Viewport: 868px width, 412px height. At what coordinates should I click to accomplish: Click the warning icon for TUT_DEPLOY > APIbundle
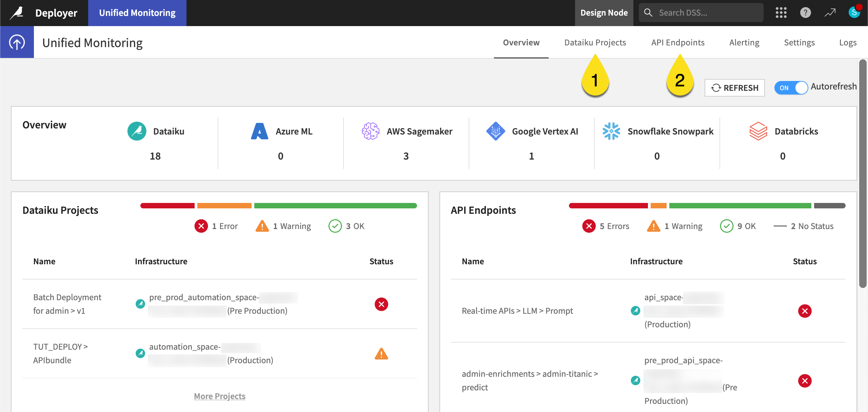tap(381, 354)
